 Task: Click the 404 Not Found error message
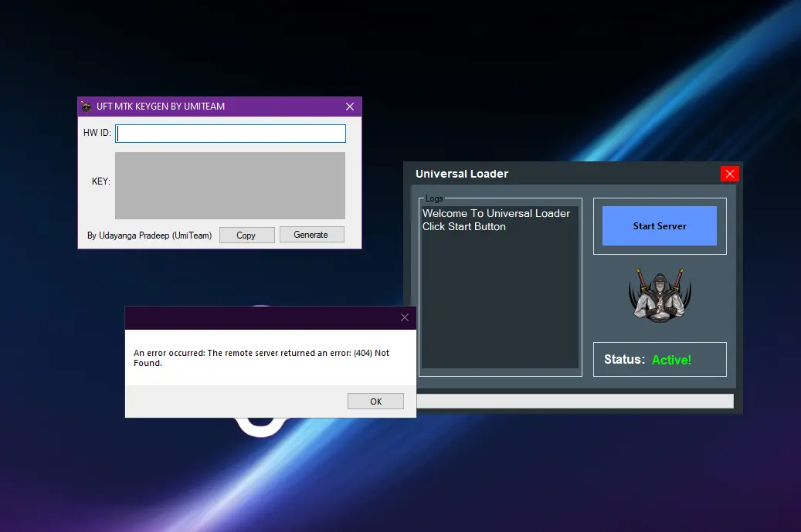[x=262, y=358]
